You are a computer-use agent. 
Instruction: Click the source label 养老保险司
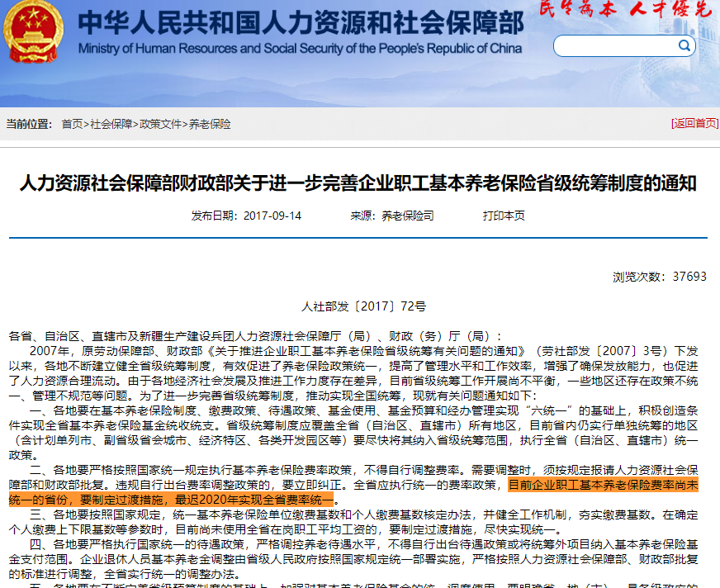408,216
